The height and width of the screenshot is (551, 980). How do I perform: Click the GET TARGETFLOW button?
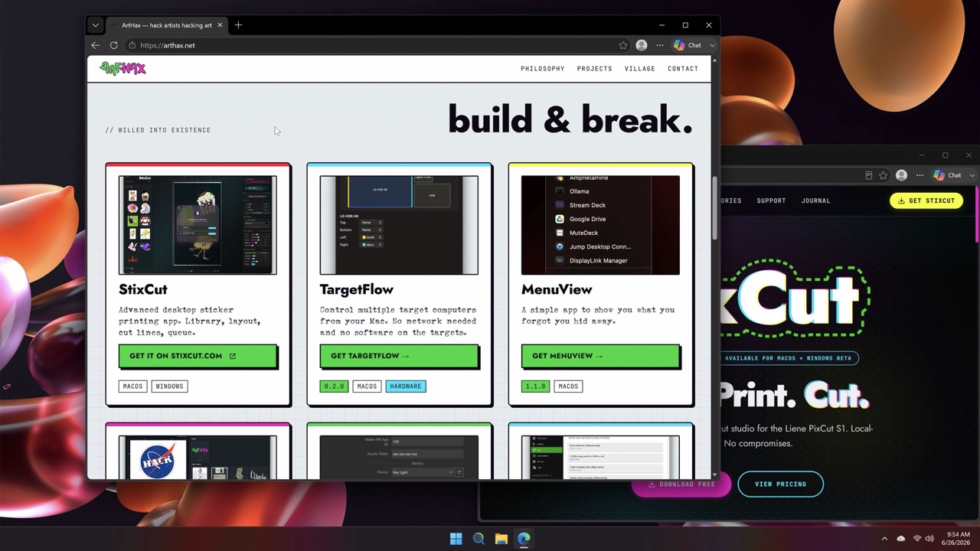pos(399,356)
